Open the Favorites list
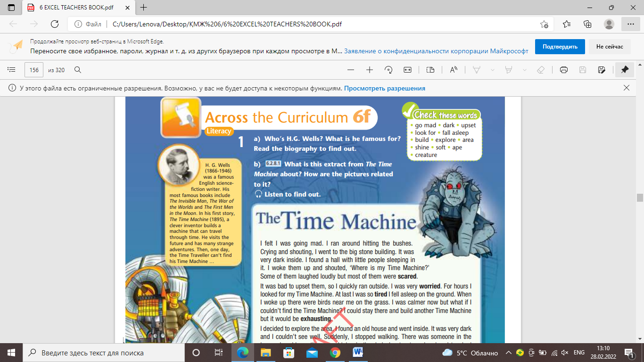This screenshot has width=644, height=362. [567, 24]
